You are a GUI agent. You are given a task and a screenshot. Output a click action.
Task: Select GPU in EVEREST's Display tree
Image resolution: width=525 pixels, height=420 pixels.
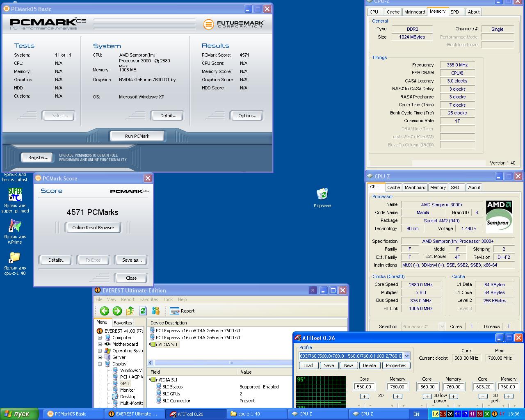pyautogui.click(x=124, y=383)
